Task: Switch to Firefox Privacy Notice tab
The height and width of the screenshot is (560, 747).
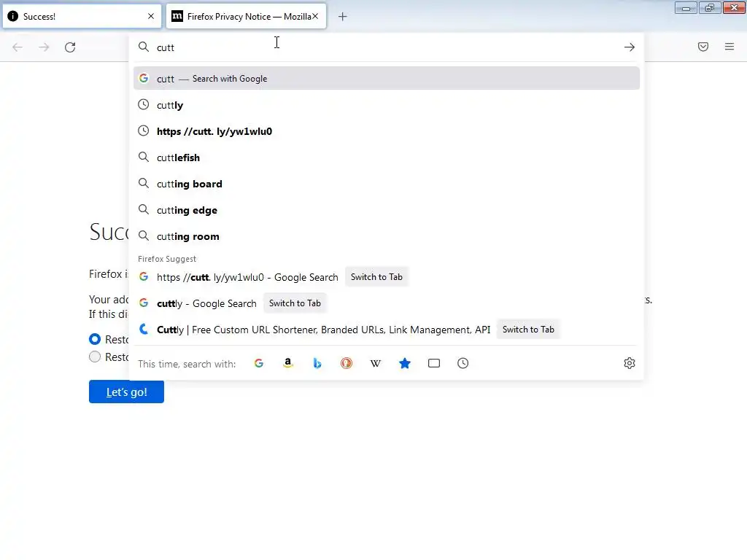Action: (x=246, y=16)
